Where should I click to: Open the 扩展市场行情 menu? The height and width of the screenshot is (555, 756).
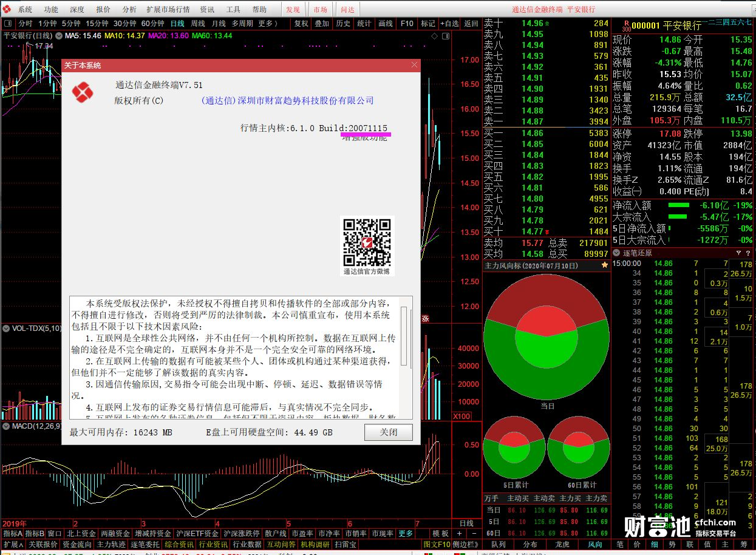point(168,10)
